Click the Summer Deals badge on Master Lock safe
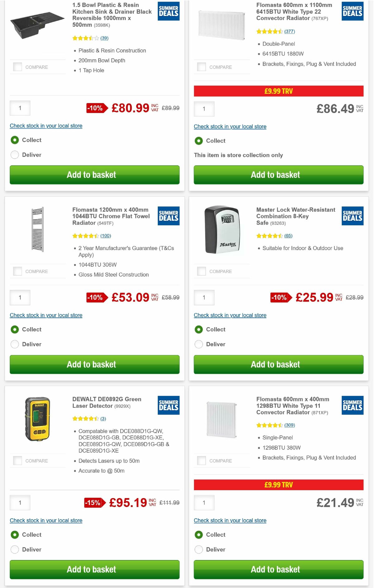The height and width of the screenshot is (588, 374). click(x=352, y=215)
